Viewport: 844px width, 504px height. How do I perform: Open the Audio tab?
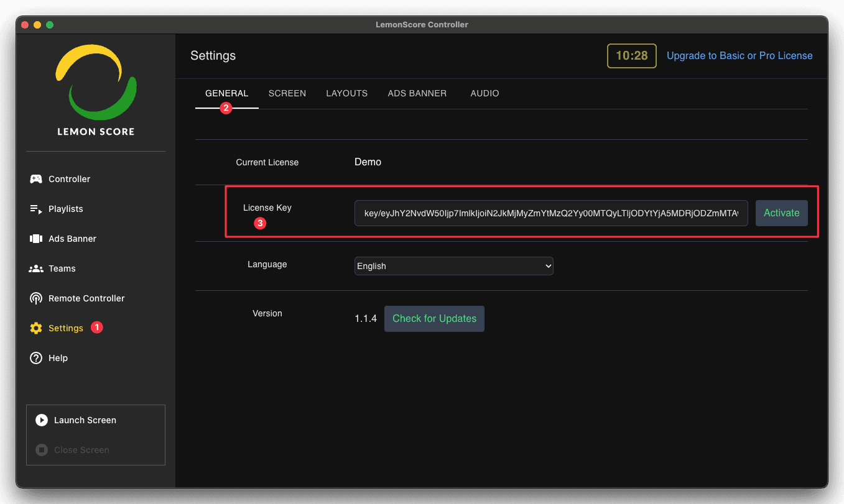coord(485,93)
